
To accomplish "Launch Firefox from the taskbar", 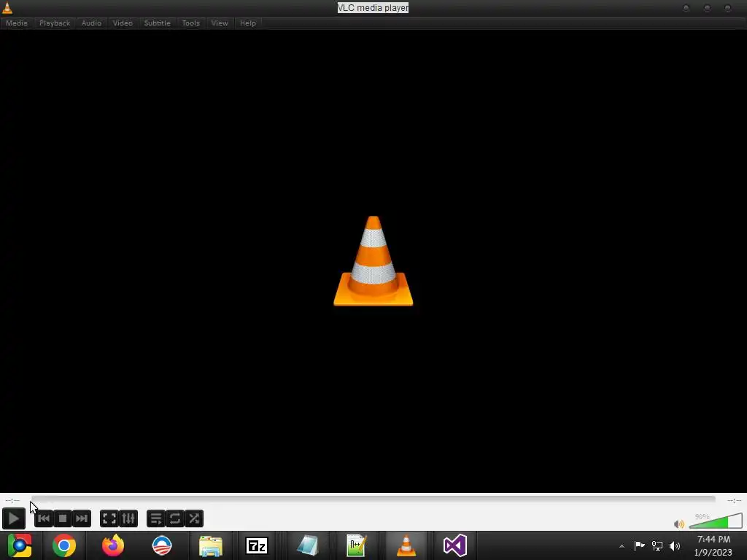I will pyautogui.click(x=113, y=545).
